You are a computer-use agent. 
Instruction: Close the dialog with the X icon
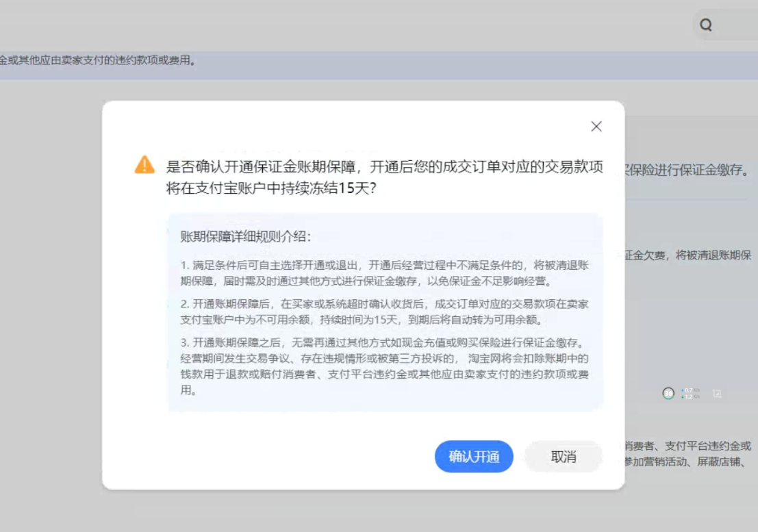tap(596, 127)
